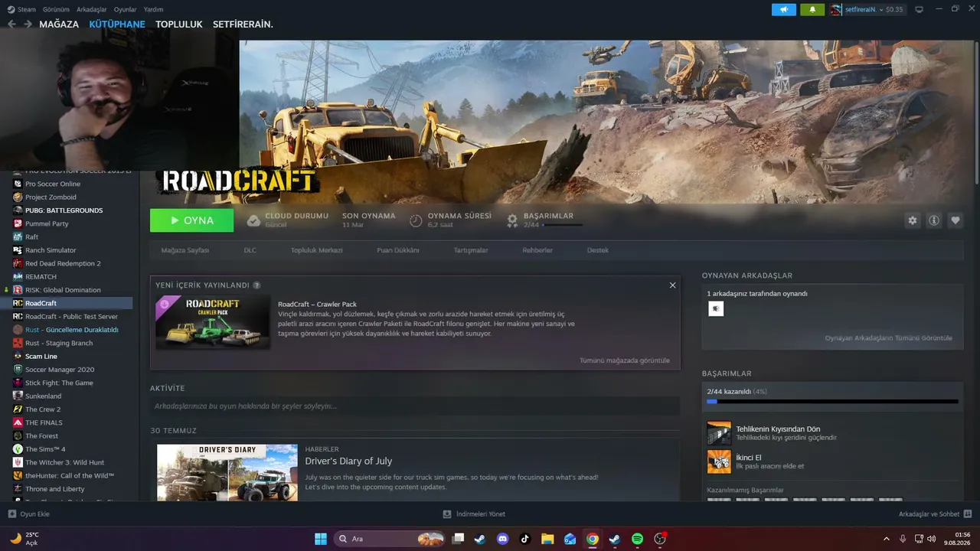Open the Yardım menu
The image size is (980, 551).
pos(153,9)
